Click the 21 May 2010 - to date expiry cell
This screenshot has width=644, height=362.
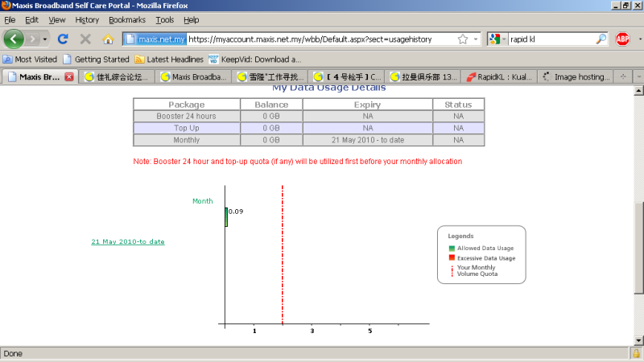(x=368, y=140)
